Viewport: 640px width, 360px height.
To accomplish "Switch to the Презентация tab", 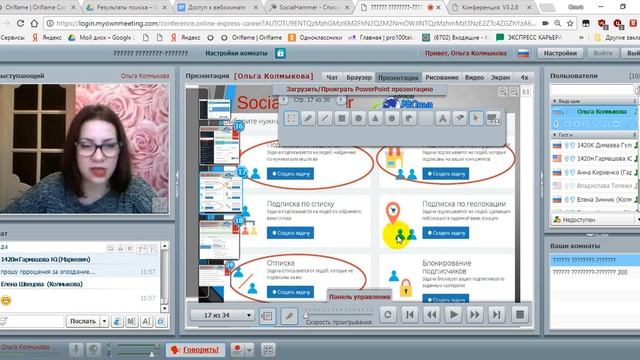I will 398,77.
